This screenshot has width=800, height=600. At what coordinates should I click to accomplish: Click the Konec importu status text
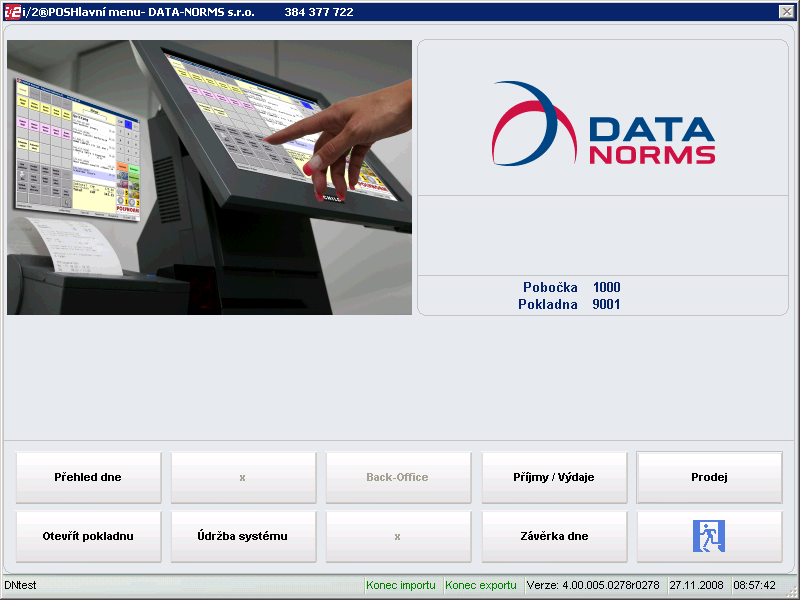(401, 585)
